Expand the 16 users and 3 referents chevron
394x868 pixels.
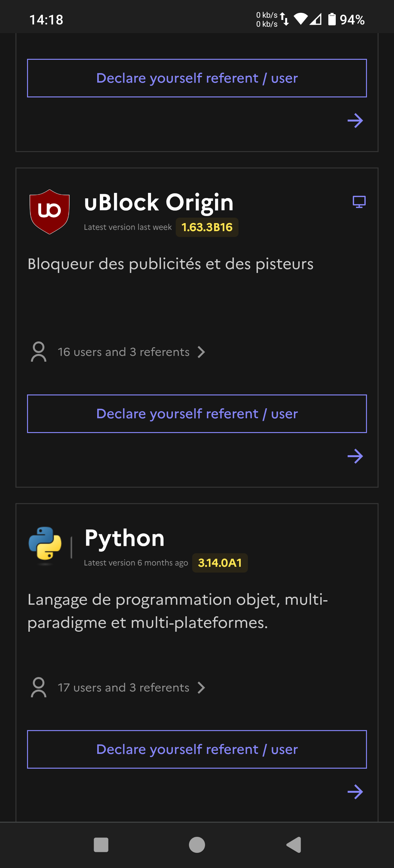point(202,352)
